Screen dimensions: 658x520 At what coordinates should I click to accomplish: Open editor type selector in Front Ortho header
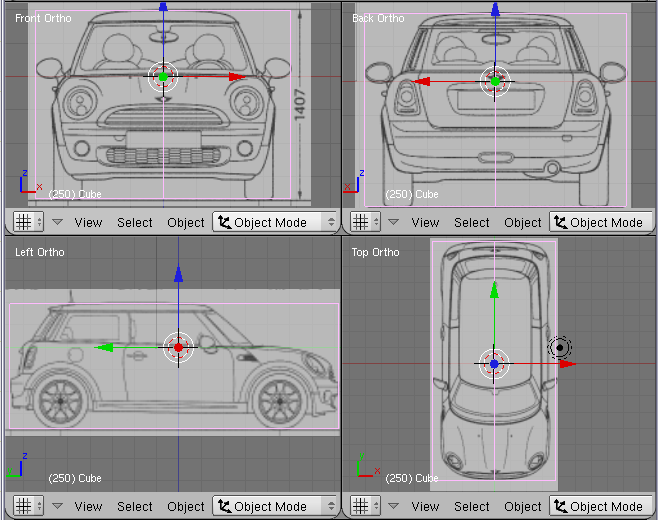[28, 222]
